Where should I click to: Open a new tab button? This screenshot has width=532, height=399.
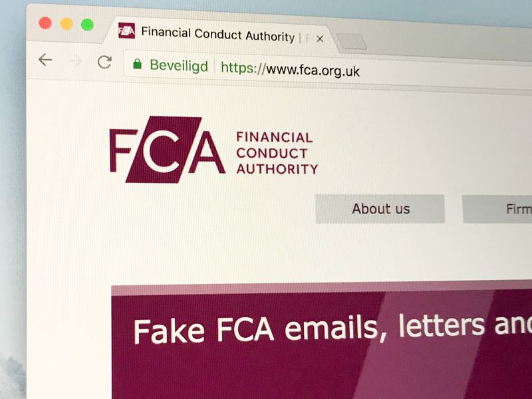click(352, 42)
